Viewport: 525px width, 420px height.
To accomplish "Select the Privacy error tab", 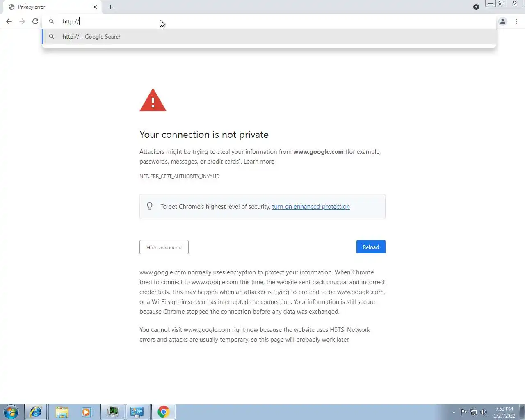I will [x=52, y=7].
